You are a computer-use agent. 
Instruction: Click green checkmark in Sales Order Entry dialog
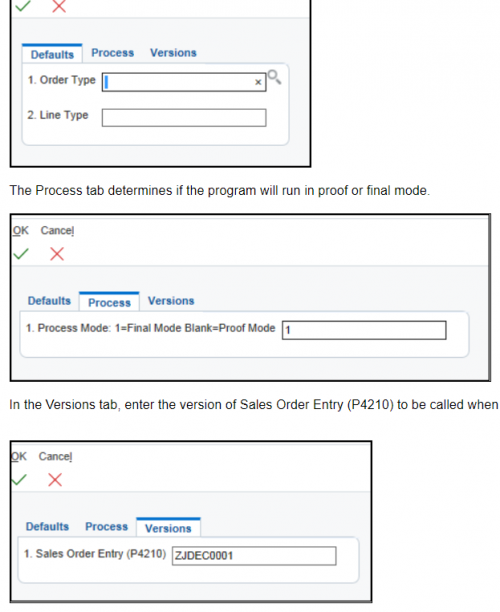coord(19,480)
